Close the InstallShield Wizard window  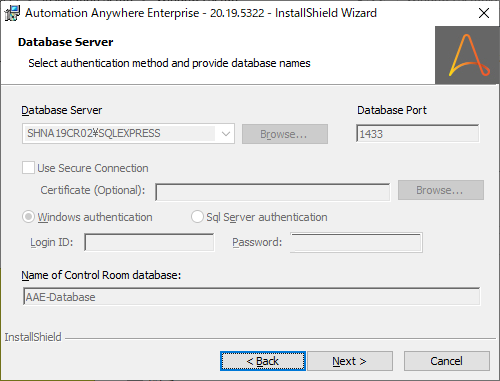click(484, 13)
